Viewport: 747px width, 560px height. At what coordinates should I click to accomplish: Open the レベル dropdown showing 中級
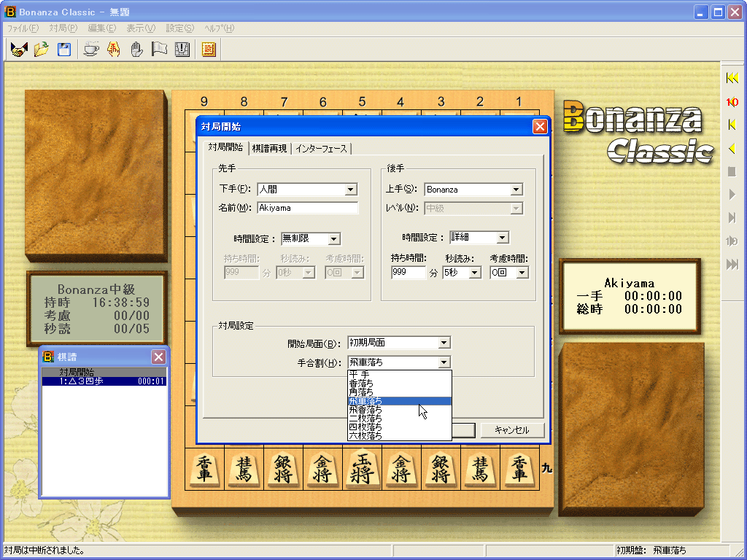(516, 208)
